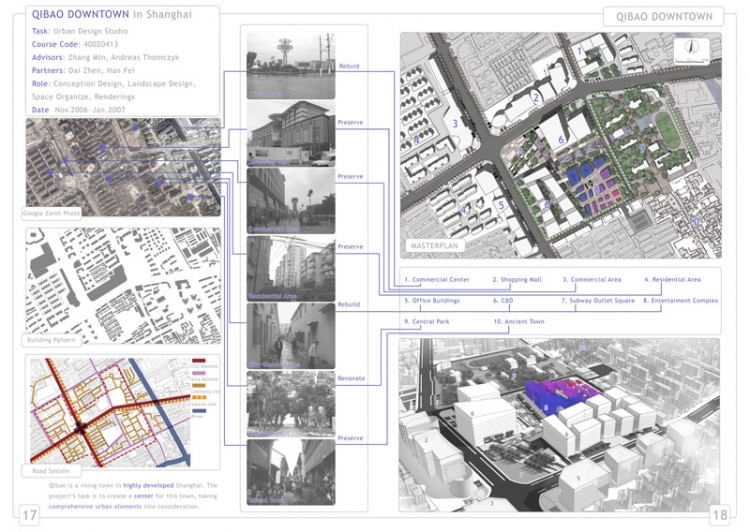Click 'Task: Urban Design Studio' line
750x532 pixels.
80,31
